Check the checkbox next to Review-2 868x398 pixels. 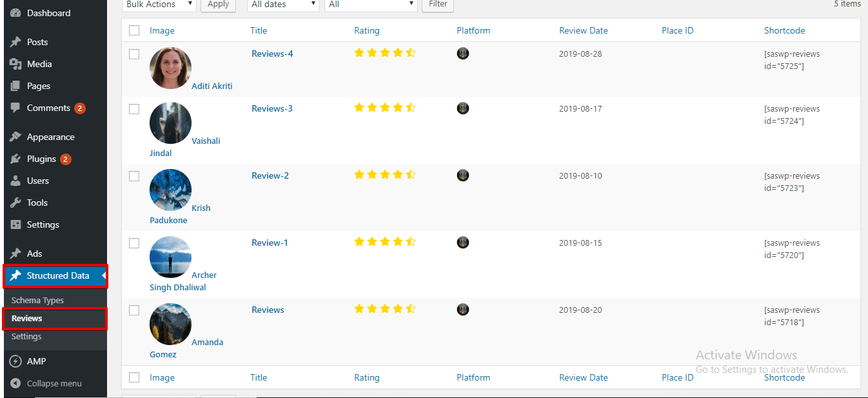pos(133,175)
